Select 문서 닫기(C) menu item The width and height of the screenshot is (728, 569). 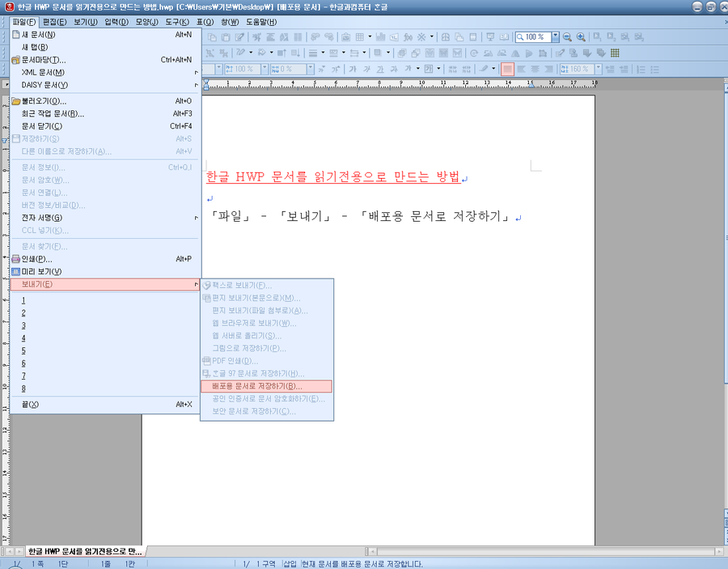pos(105,126)
